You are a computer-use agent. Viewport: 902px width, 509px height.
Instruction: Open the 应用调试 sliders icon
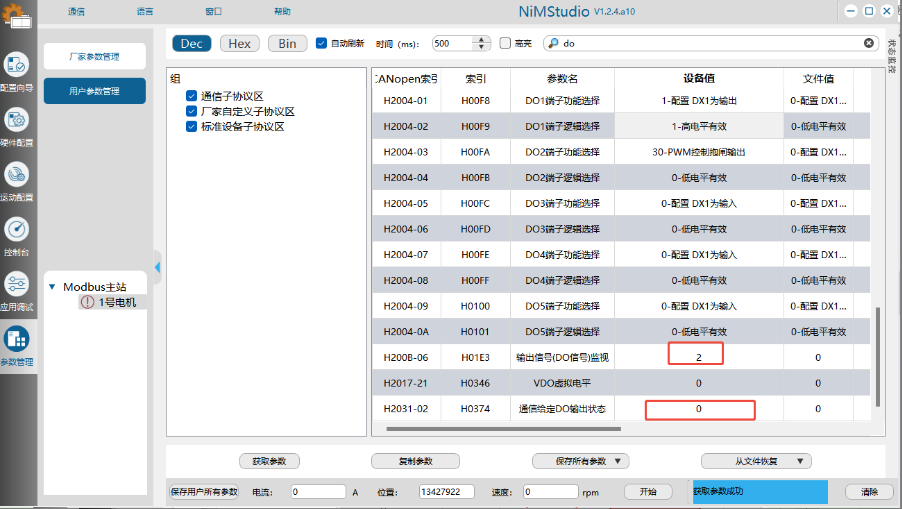[x=17, y=284]
